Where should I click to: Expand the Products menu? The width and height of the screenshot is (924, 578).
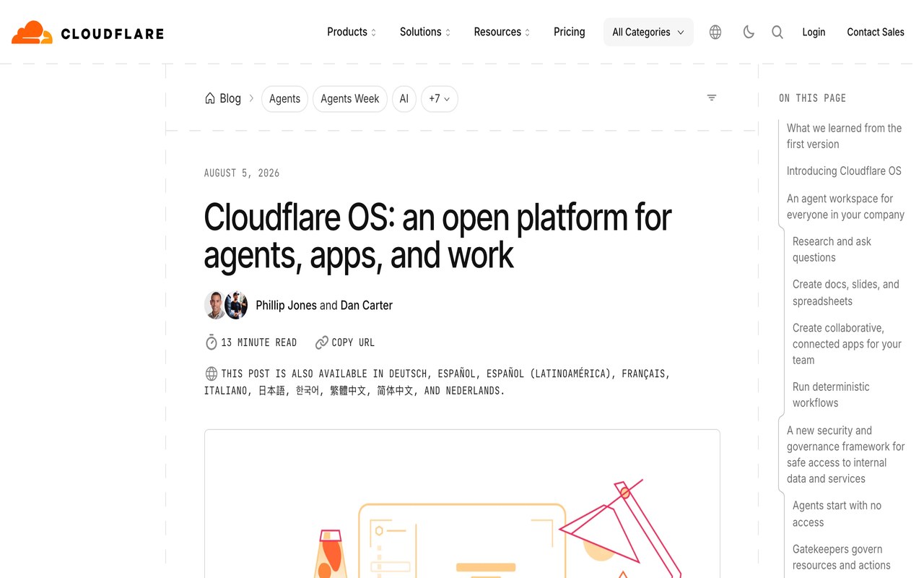(352, 32)
